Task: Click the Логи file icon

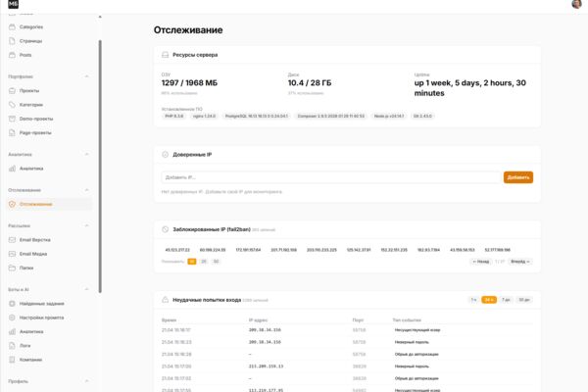Action: [12, 346]
